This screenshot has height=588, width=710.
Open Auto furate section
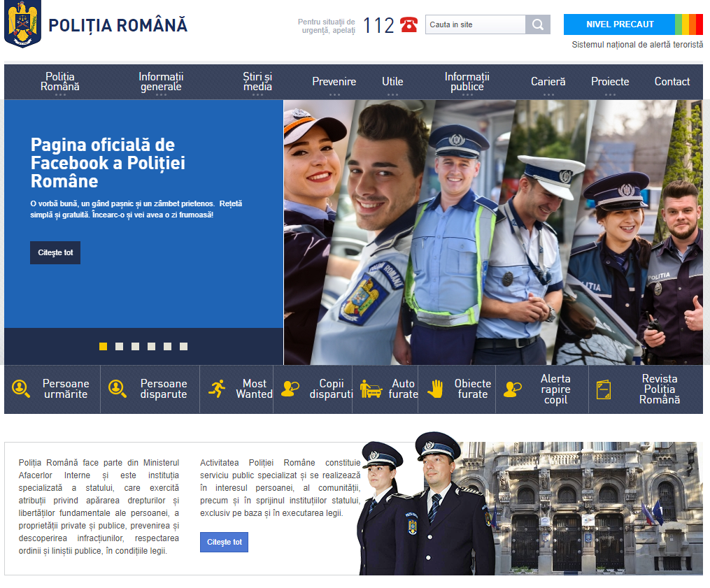[403, 389]
